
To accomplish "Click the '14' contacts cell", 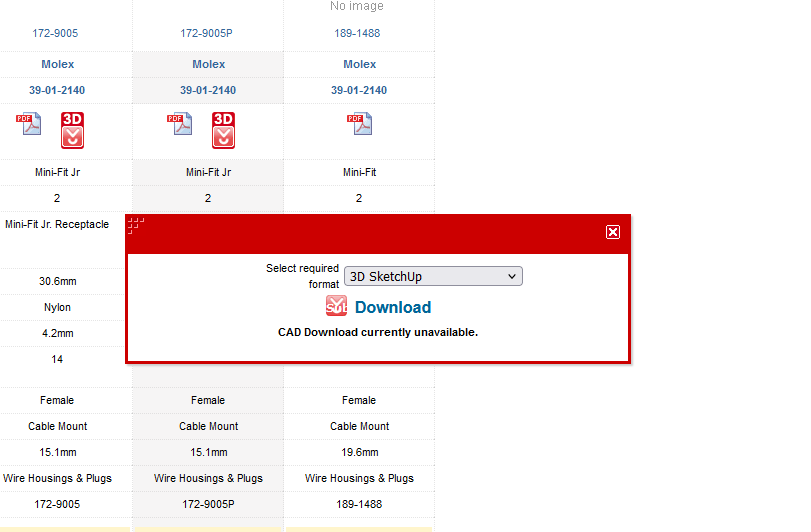I will pos(57,359).
